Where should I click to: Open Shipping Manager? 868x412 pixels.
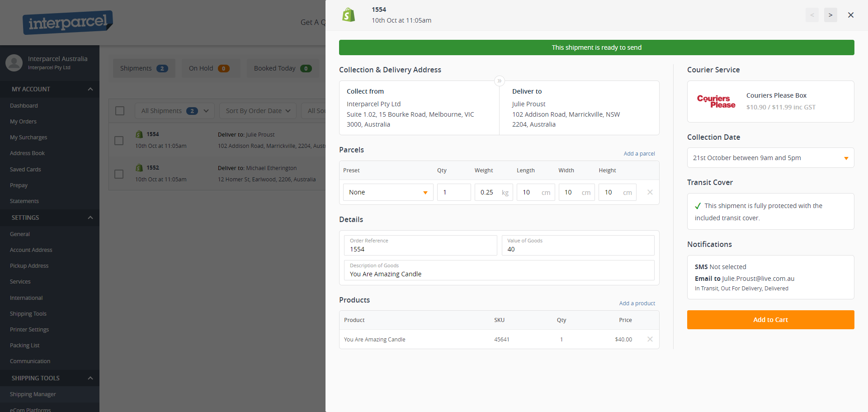(33, 394)
